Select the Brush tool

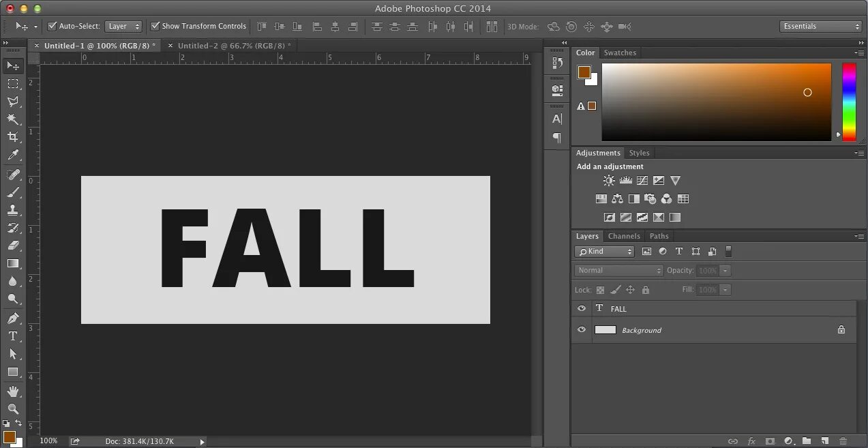[x=14, y=193]
